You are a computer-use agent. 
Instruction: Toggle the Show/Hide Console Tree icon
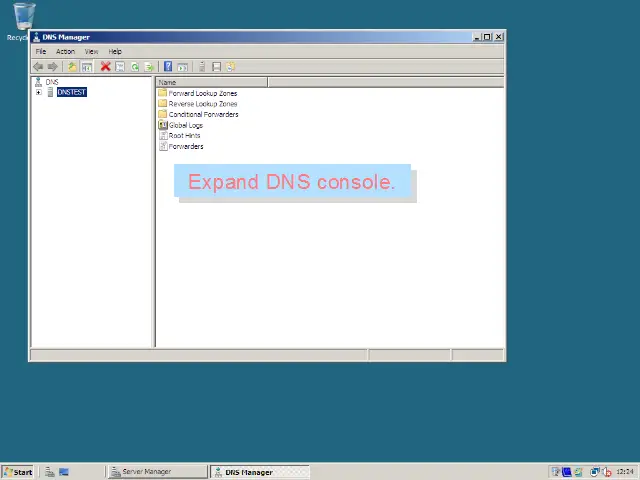point(87,67)
